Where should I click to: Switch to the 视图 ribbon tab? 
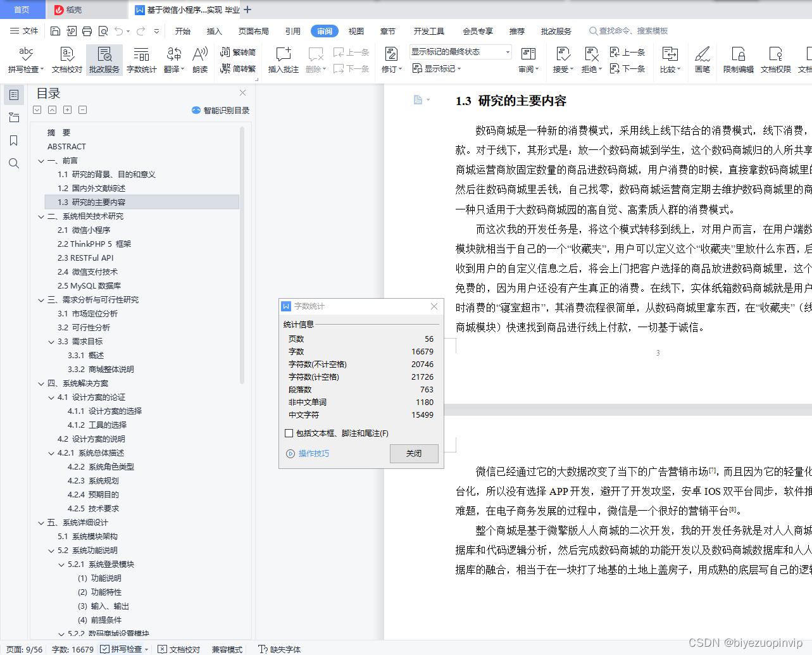click(x=356, y=31)
